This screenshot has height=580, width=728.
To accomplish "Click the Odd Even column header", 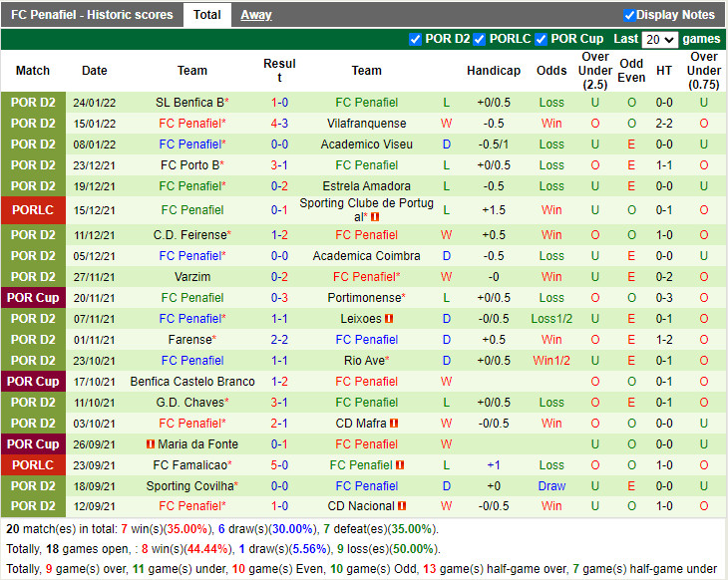I will tap(631, 71).
